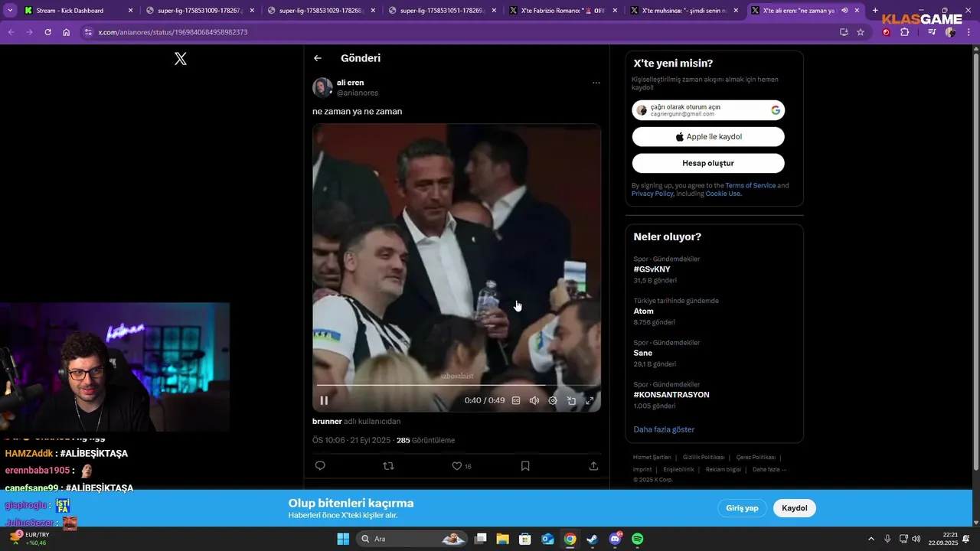
Task: Open the three-dot more menu on the post
Action: 596,83
